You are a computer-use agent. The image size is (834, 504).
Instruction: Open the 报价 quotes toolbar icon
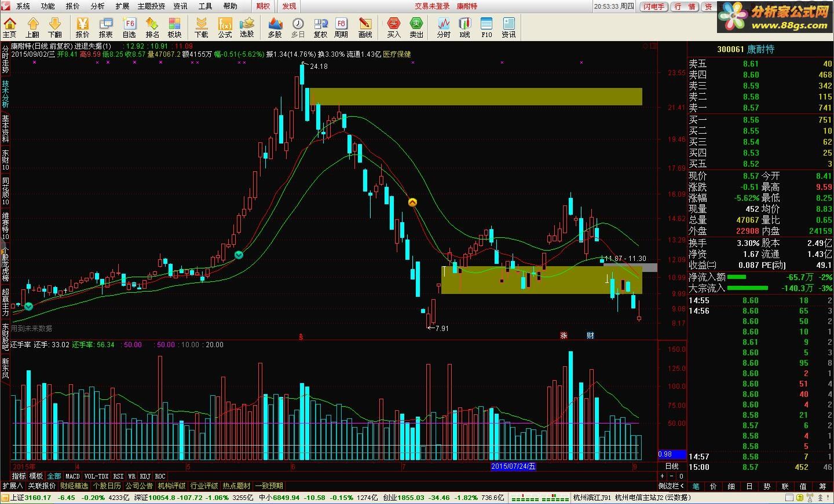pos(83,27)
